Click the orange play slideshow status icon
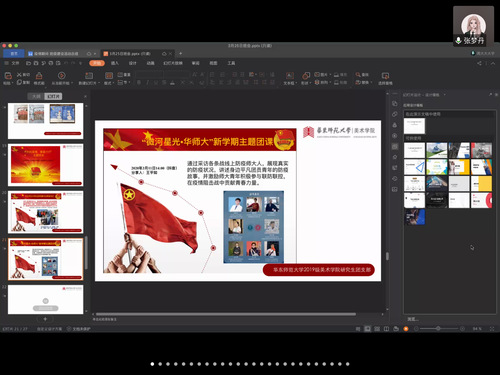This screenshot has width=500, height=375. [x=406, y=329]
